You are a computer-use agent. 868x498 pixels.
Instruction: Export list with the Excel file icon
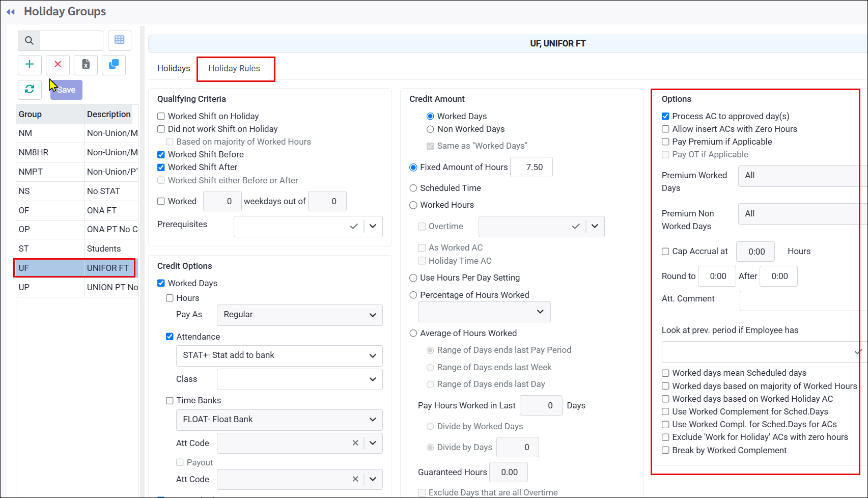86,65
